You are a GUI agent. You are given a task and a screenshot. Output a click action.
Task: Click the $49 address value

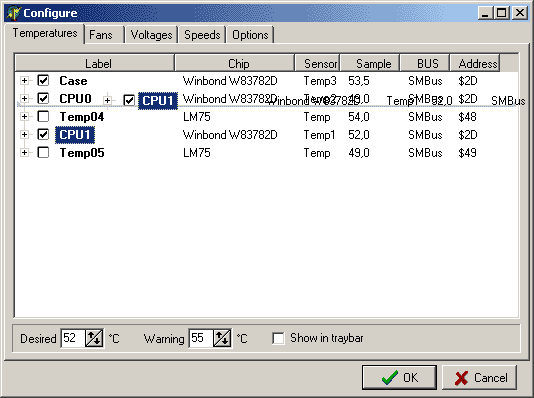[467, 153]
